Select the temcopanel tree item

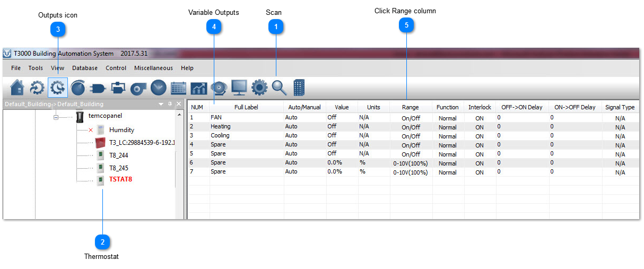tap(106, 116)
